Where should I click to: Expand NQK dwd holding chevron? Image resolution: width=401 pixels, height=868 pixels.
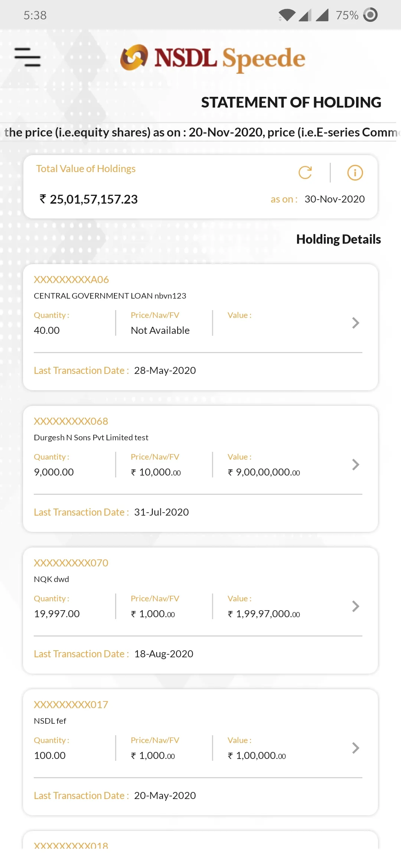click(x=355, y=606)
